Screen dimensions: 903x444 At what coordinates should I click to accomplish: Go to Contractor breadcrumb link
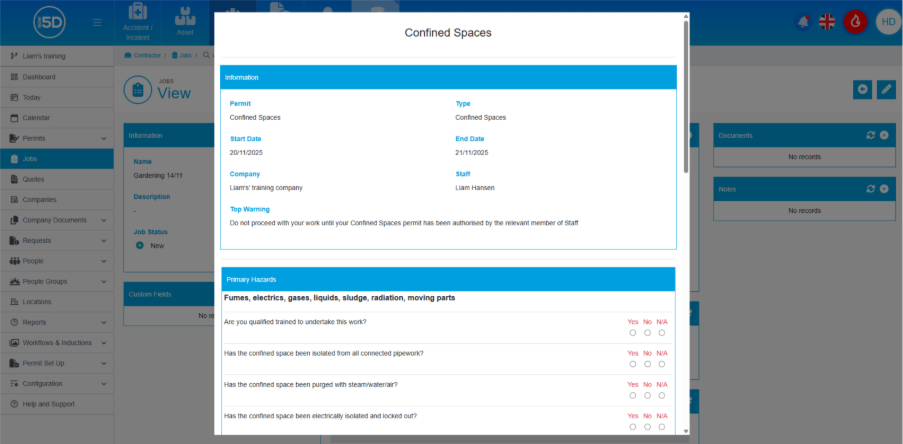(x=143, y=56)
